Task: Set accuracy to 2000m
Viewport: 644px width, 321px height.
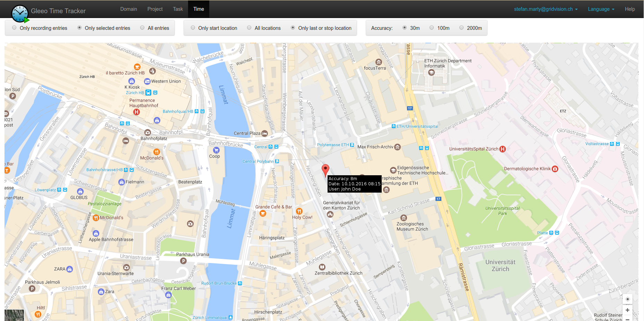Action: coord(461,28)
